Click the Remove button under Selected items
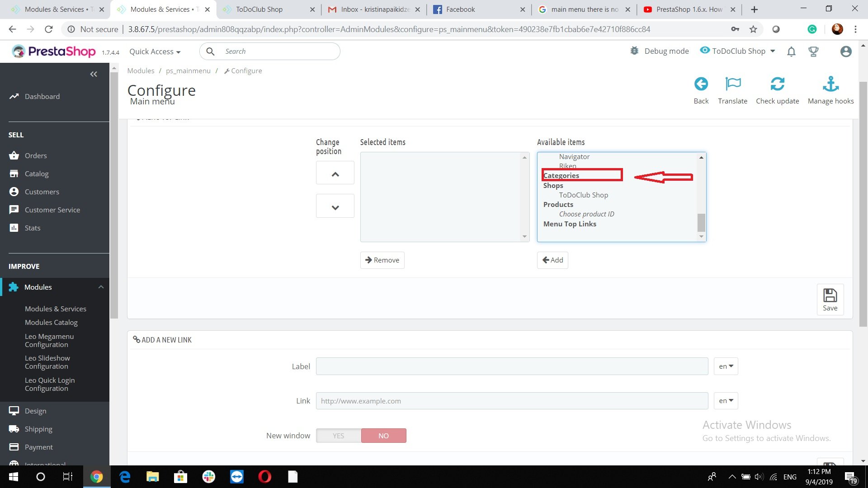This screenshot has width=868, height=488. [x=382, y=260]
